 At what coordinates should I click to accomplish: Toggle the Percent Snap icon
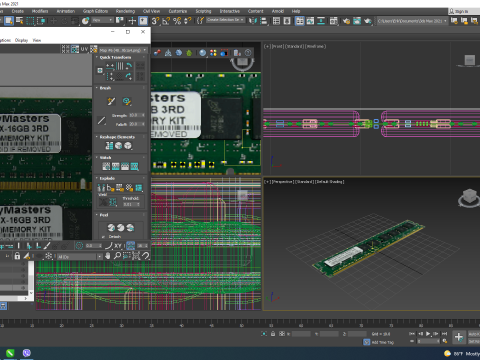click(x=177, y=21)
